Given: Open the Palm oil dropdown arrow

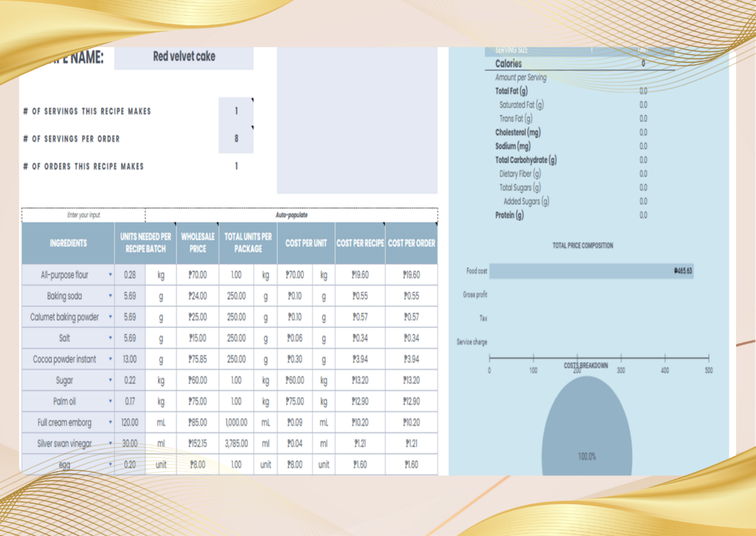Looking at the screenshot, I should pyautogui.click(x=110, y=402).
